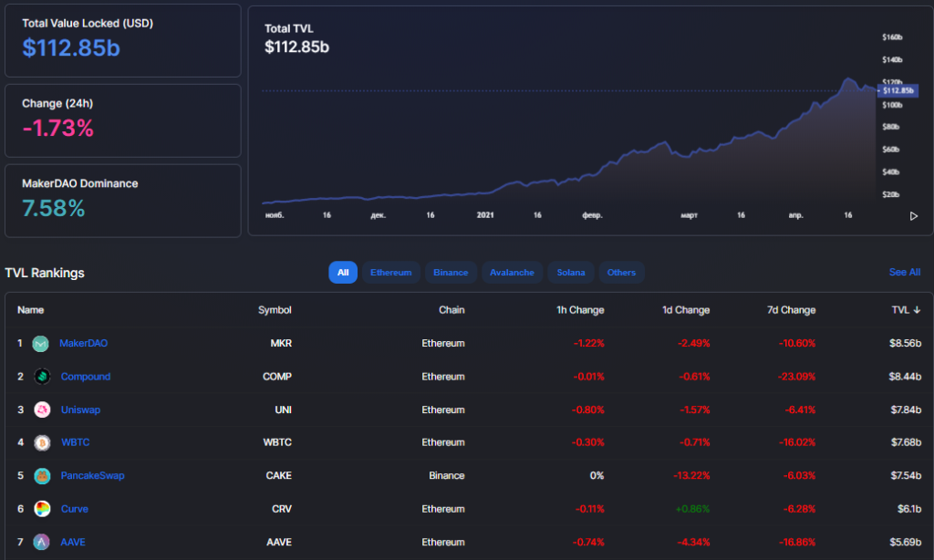Screen dimensions: 934x560
Task: Open the Others chain filter
Action: tap(621, 272)
